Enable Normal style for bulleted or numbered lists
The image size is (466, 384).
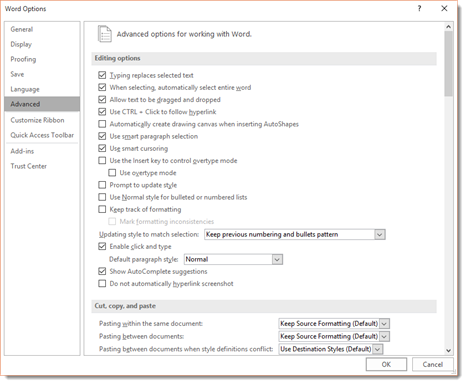point(102,197)
